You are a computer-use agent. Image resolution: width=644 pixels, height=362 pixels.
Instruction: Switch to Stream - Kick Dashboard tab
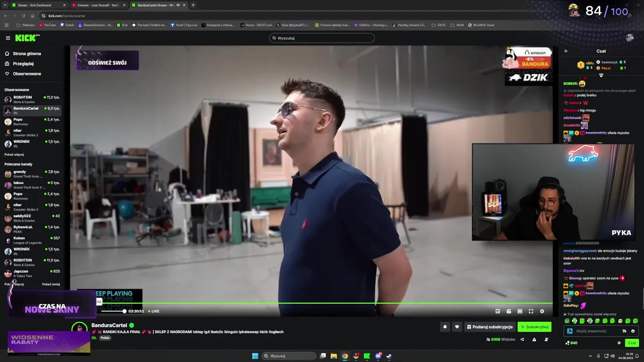click(x=38, y=5)
